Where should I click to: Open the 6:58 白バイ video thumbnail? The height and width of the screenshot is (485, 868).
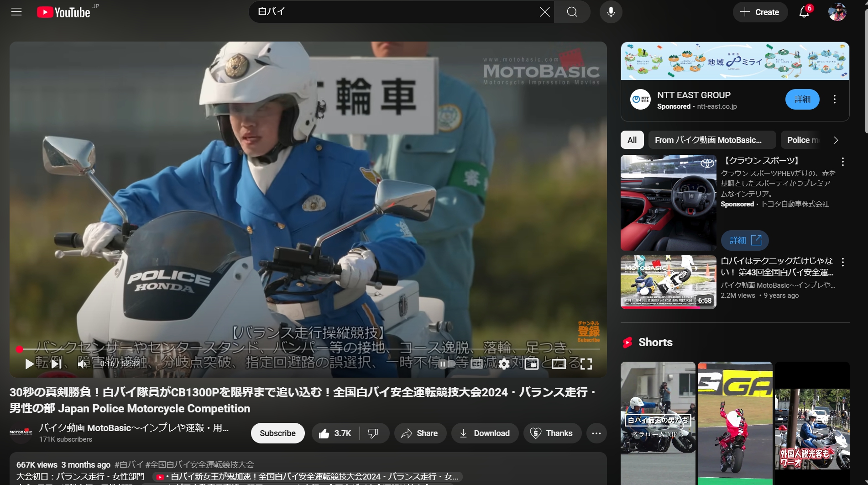[669, 282]
